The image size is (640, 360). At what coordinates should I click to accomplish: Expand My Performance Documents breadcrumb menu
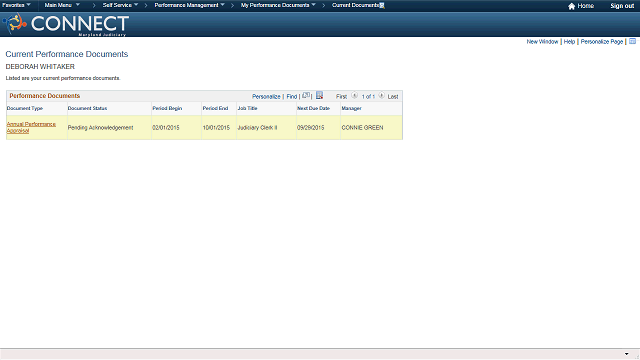(x=278, y=5)
